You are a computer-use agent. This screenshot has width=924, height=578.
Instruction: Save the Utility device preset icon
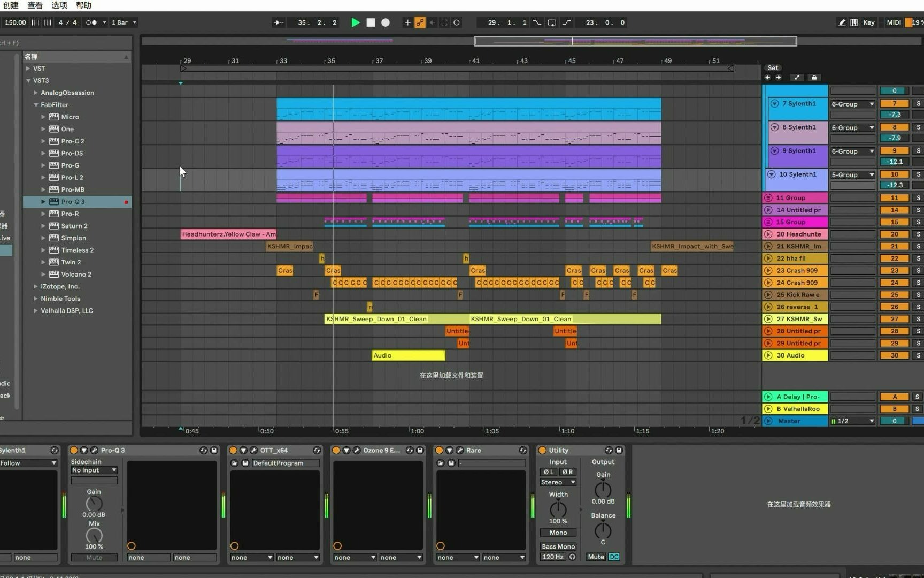click(x=619, y=450)
